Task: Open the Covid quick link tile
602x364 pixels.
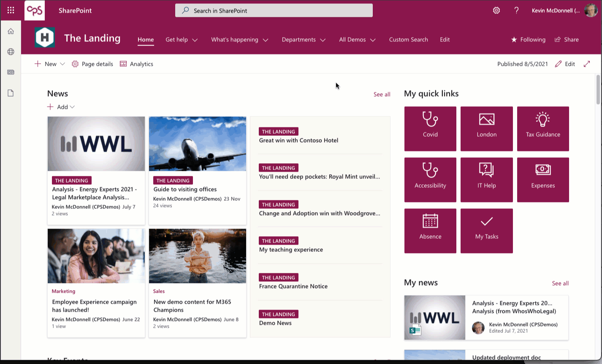Action: pyautogui.click(x=430, y=129)
